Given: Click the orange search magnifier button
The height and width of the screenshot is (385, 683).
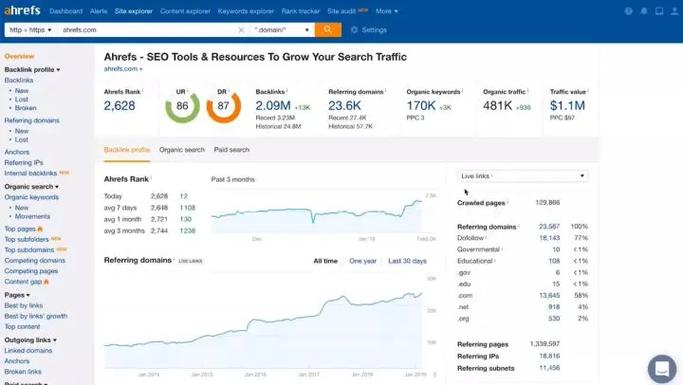Looking at the screenshot, I should click(328, 30).
